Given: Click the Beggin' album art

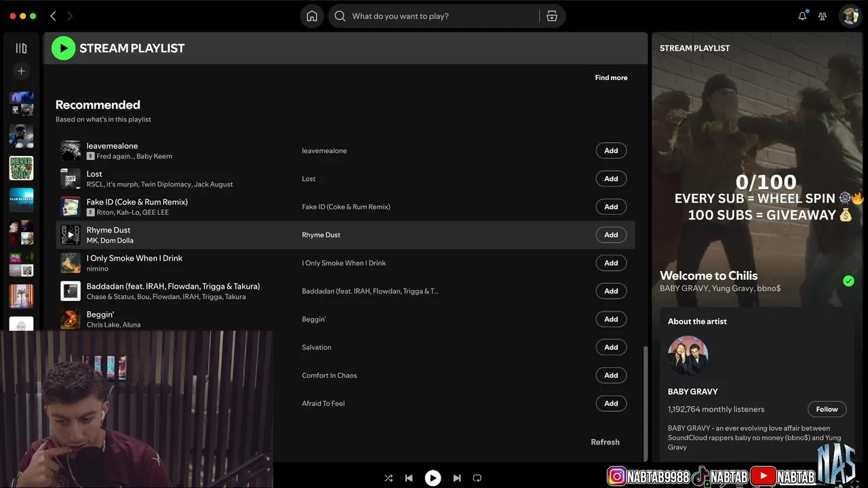Looking at the screenshot, I should 71,319.
